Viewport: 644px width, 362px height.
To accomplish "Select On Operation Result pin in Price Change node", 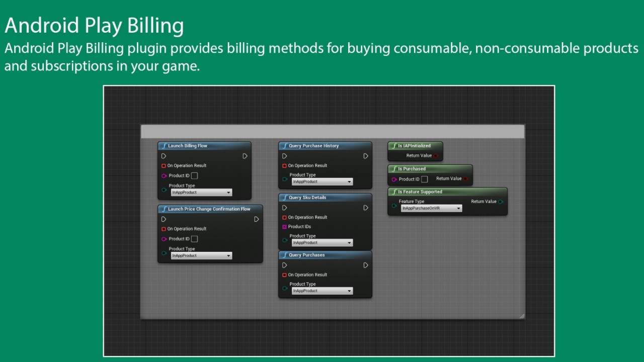I will 164,229.
